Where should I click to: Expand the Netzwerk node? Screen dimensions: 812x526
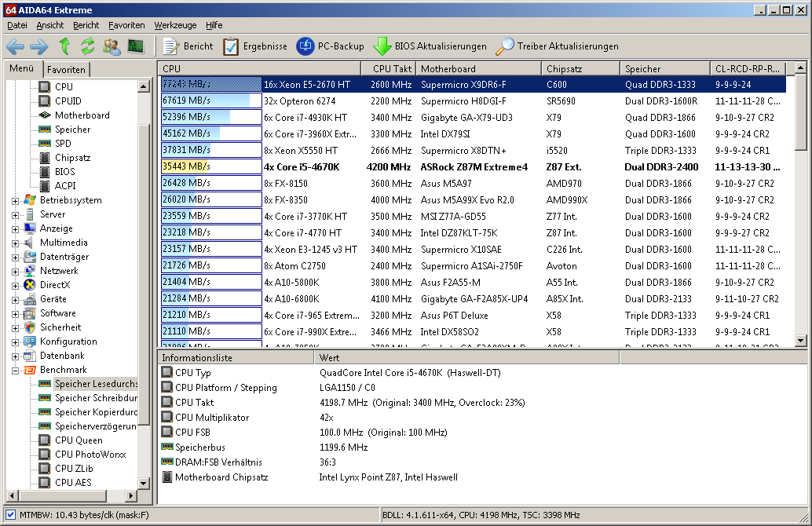(x=16, y=272)
